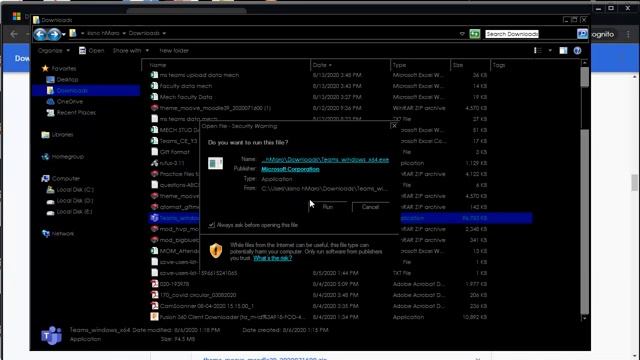Select the 020-193978 PDF icon
Screen dimensions: 640x360
click(154, 284)
